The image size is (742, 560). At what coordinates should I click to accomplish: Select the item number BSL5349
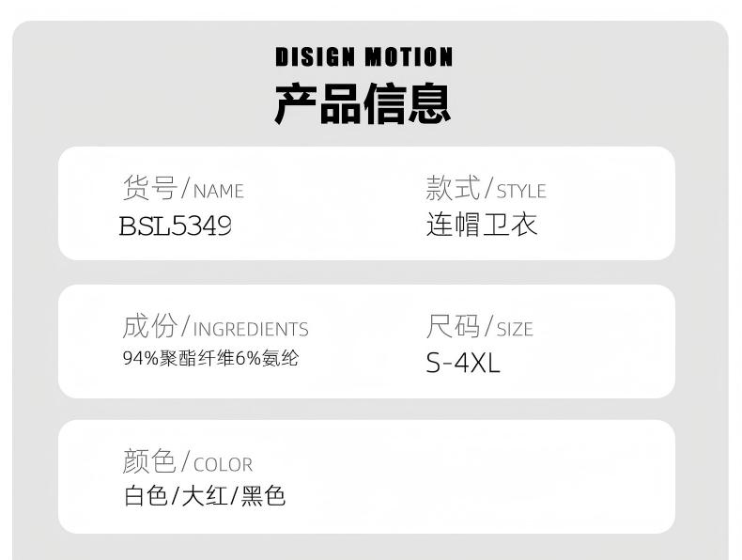pos(176,226)
